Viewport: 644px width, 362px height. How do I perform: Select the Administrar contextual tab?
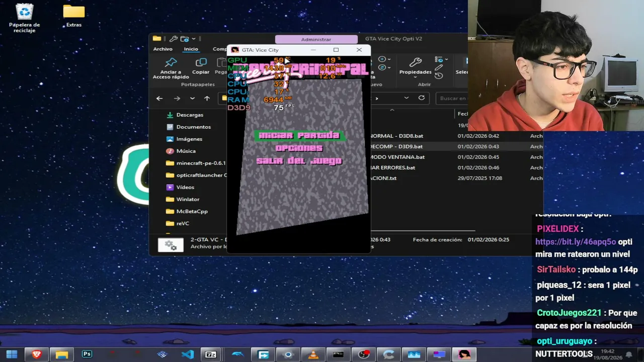click(x=316, y=39)
